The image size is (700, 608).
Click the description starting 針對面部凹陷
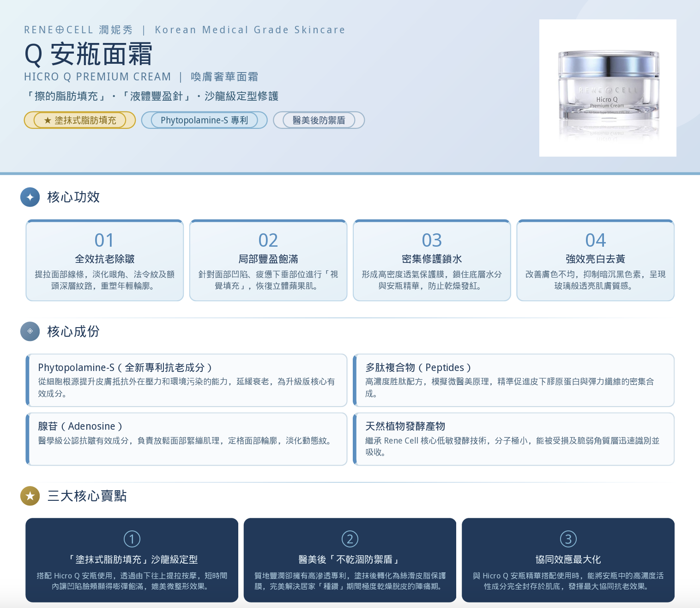(268, 280)
